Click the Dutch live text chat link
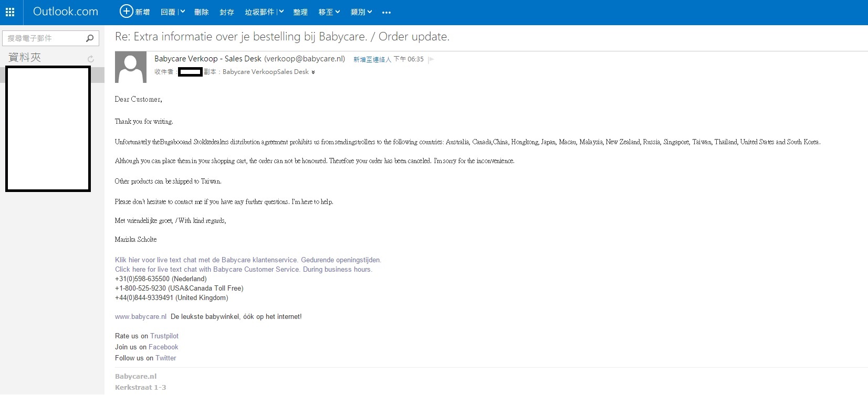The image size is (868, 395). pyautogui.click(x=248, y=260)
